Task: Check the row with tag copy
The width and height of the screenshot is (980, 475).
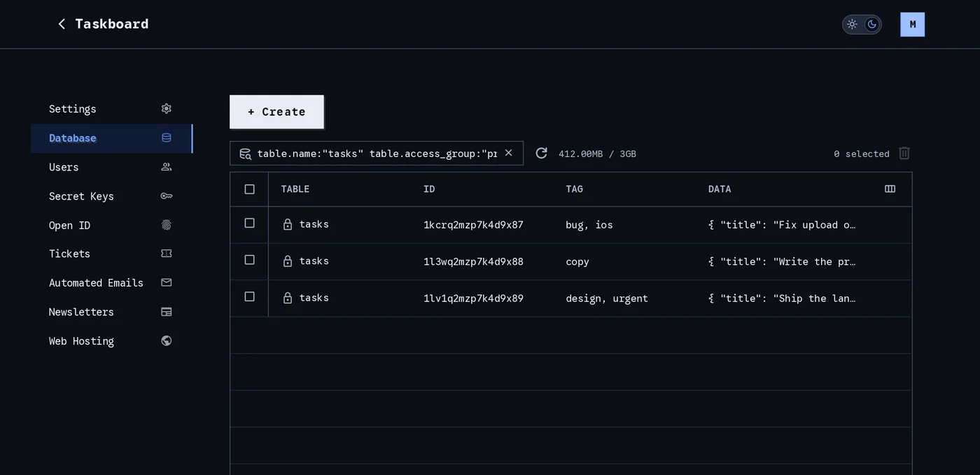Action: point(249,260)
